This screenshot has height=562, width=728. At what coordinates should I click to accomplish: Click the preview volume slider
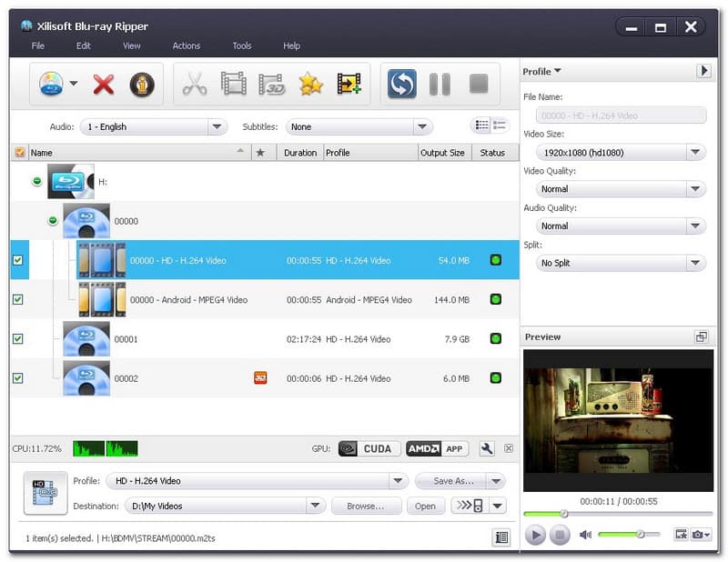coord(628,535)
